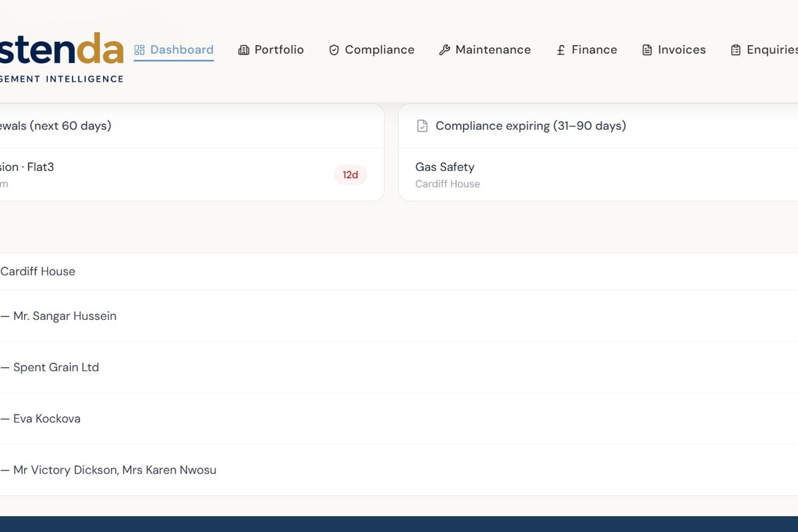Click the Enquiries clipboard icon
Image resolution: width=798 pixels, height=532 pixels.
(x=736, y=50)
